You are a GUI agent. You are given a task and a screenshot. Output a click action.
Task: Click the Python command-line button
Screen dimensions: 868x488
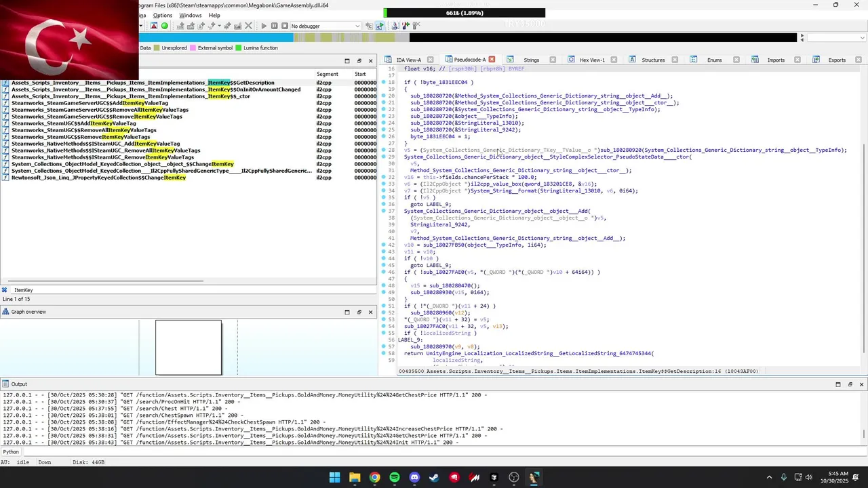[11, 452]
